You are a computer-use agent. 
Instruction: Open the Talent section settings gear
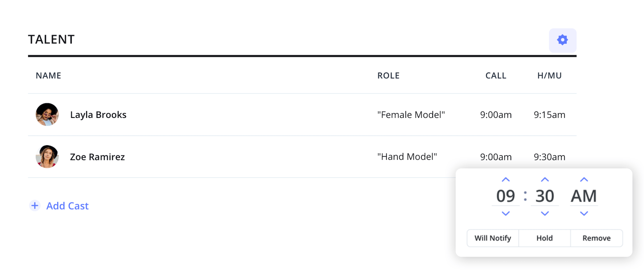pyautogui.click(x=562, y=40)
